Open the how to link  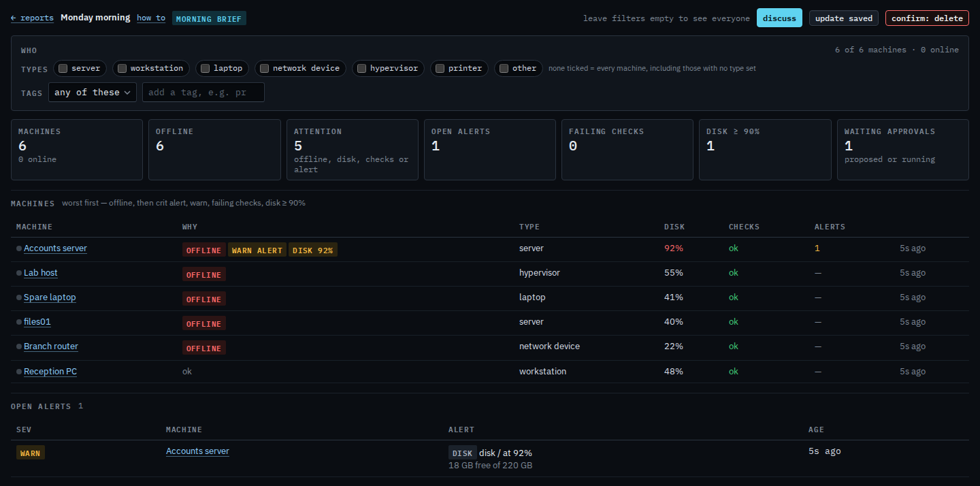(x=151, y=18)
